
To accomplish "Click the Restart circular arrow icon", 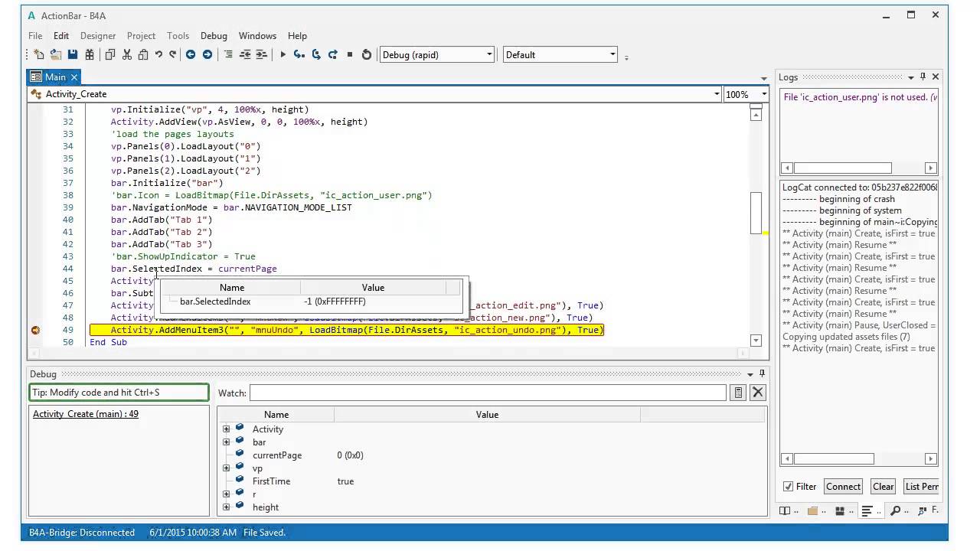I will point(367,54).
